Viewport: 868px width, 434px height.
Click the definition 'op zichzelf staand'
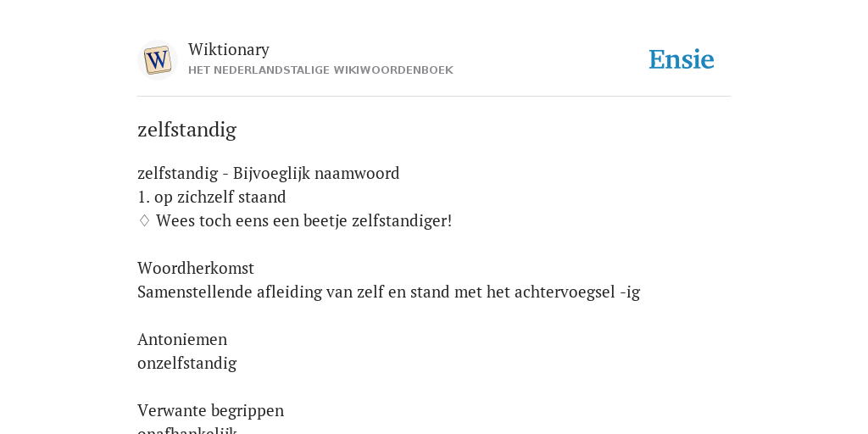pos(220,197)
